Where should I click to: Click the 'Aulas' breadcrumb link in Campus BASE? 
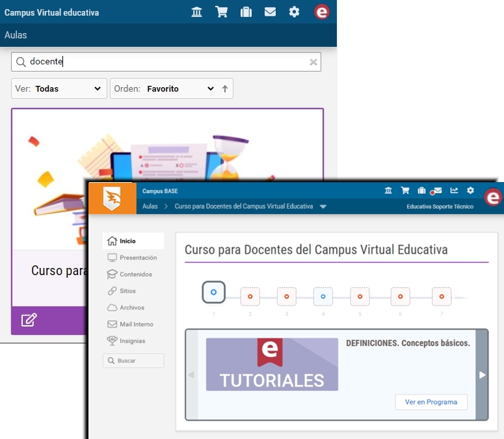click(x=150, y=206)
